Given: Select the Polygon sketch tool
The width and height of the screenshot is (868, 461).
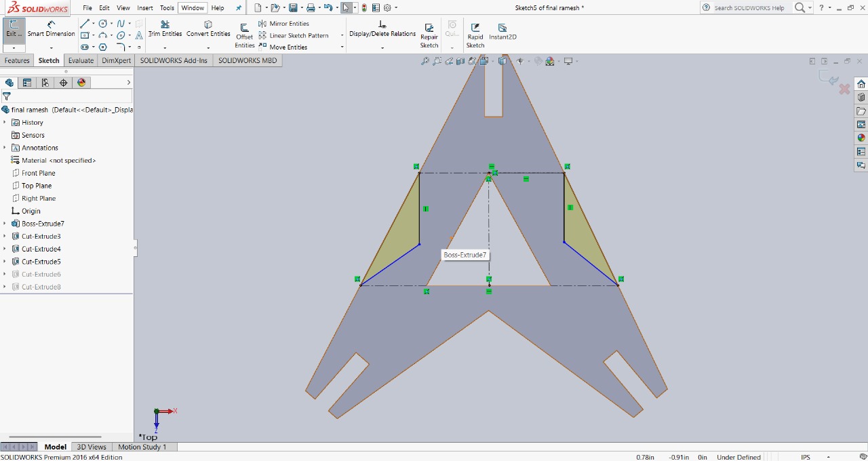Looking at the screenshot, I should tap(103, 47).
